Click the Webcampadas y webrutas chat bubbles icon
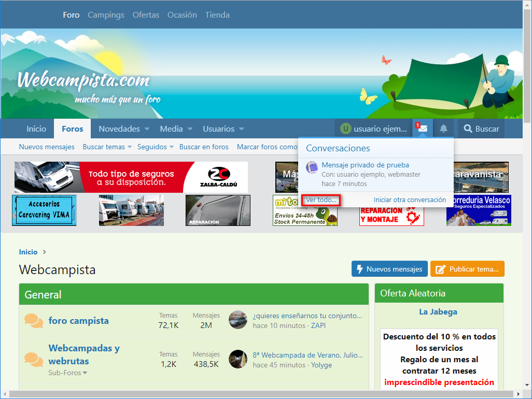Screen dimensions: 532x399 (x=34, y=360)
